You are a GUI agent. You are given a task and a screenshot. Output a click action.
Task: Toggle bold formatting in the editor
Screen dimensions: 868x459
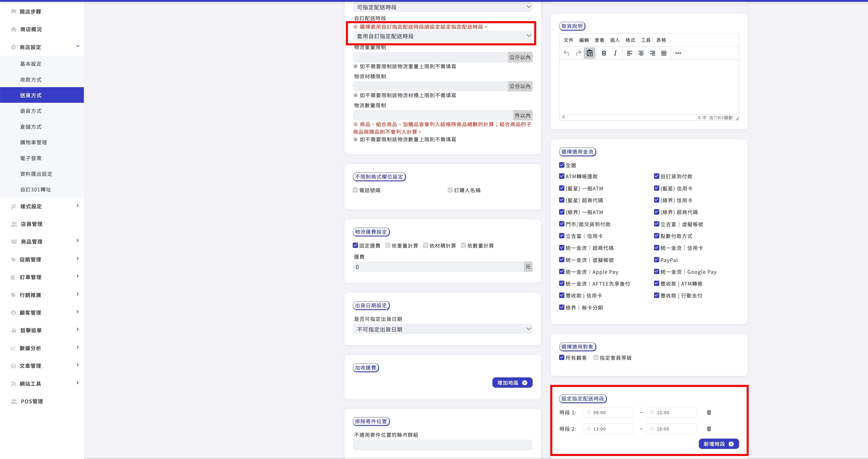pyautogui.click(x=604, y=53)
